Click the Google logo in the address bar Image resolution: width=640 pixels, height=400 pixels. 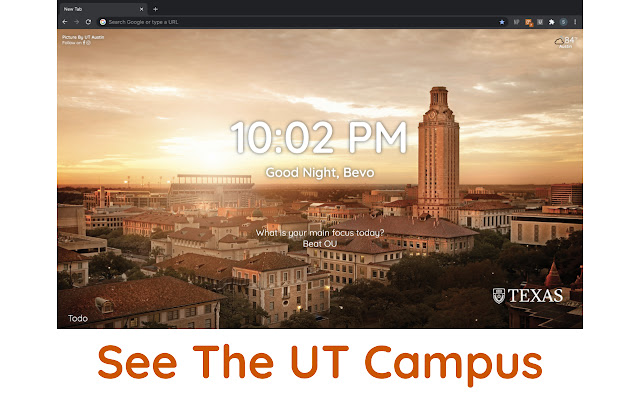point(103,22)
